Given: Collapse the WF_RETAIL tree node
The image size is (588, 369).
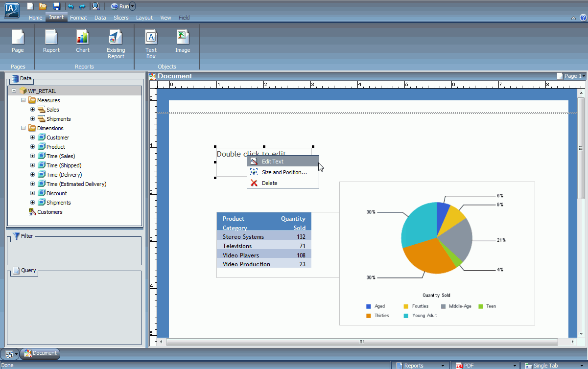Looking at the screenshot, I should 14,91.
